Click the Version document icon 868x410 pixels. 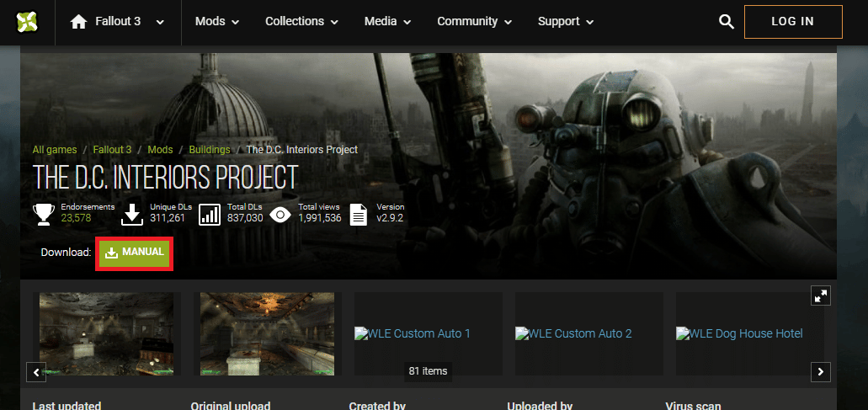tap(359, 215)
